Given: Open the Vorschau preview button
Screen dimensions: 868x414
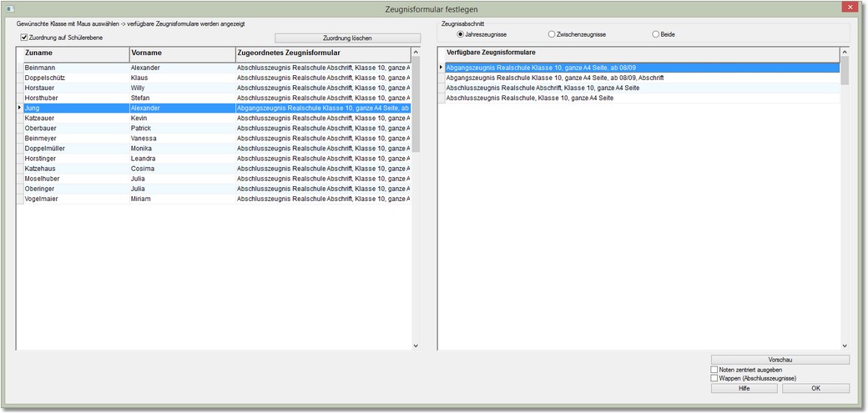Looking at the screenshot, I should [779, 359].
